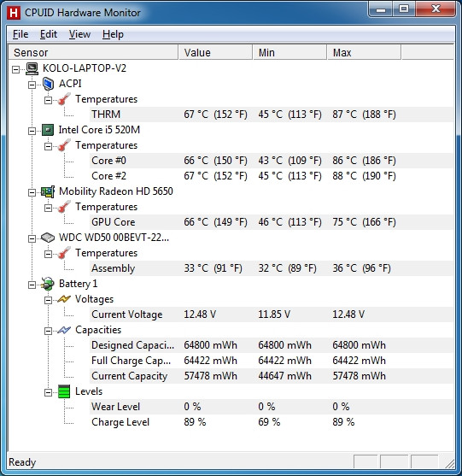Viewport: 462px width, 476px height.
Task: Click the CPUID red H title bar icon
Action: [14, 13]
